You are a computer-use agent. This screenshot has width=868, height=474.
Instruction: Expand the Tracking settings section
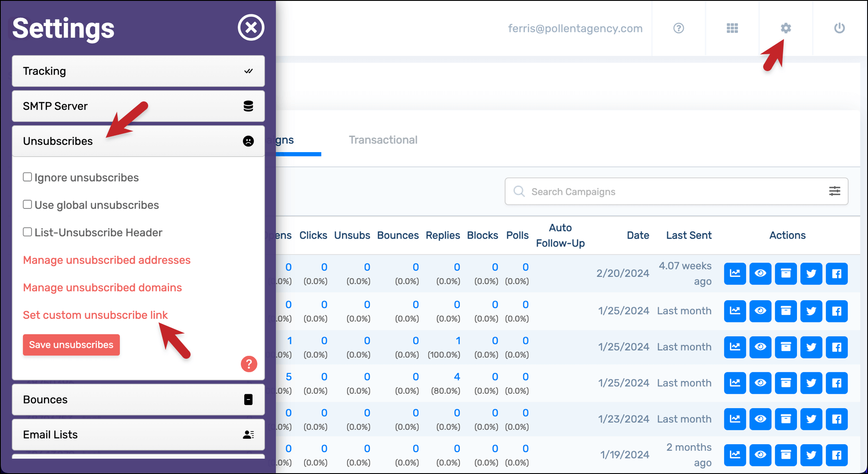138,71
